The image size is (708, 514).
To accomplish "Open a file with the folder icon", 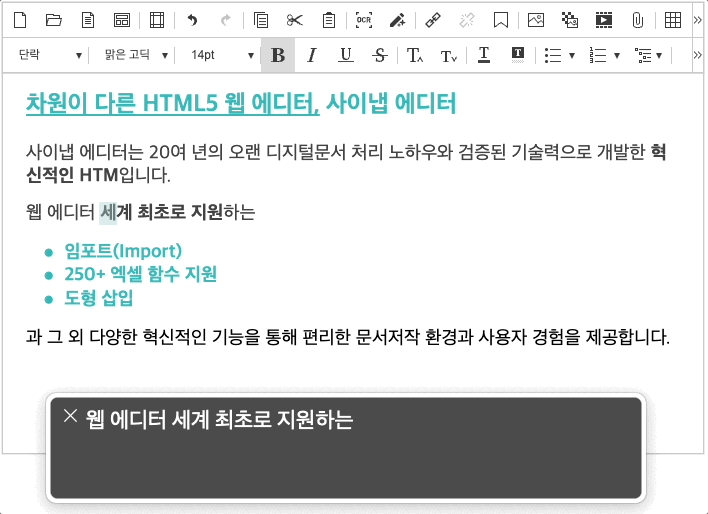I will point(54,19).
